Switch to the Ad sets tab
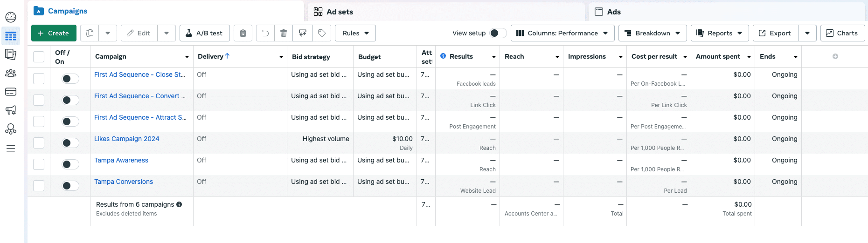 pos(446,12)
